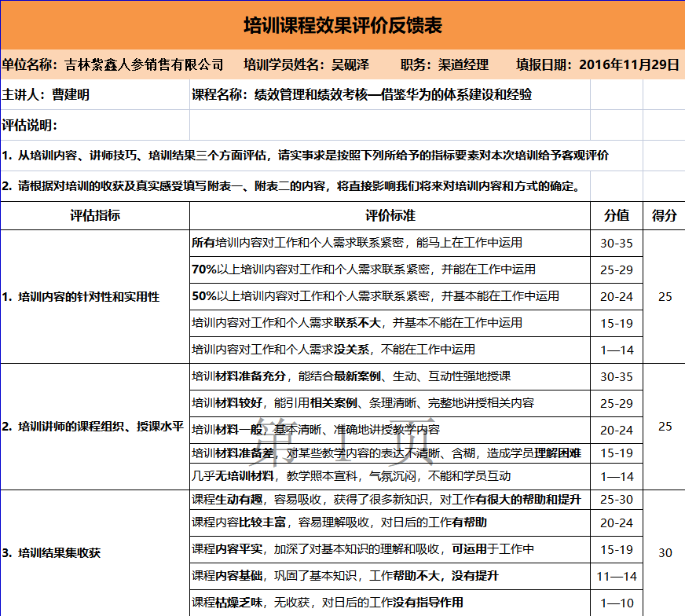
Task: Click the 评估指标 column header
Action: click(x=95, y=215)
